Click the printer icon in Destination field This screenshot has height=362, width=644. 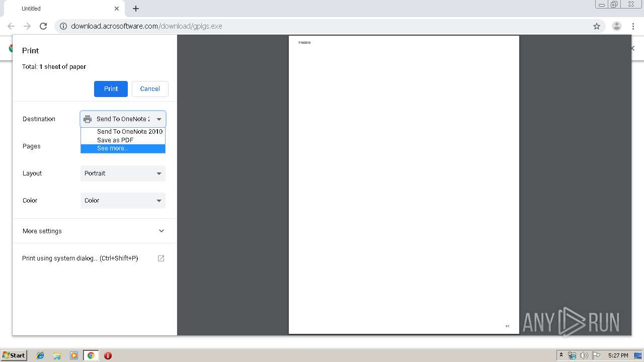click(88, 119)
